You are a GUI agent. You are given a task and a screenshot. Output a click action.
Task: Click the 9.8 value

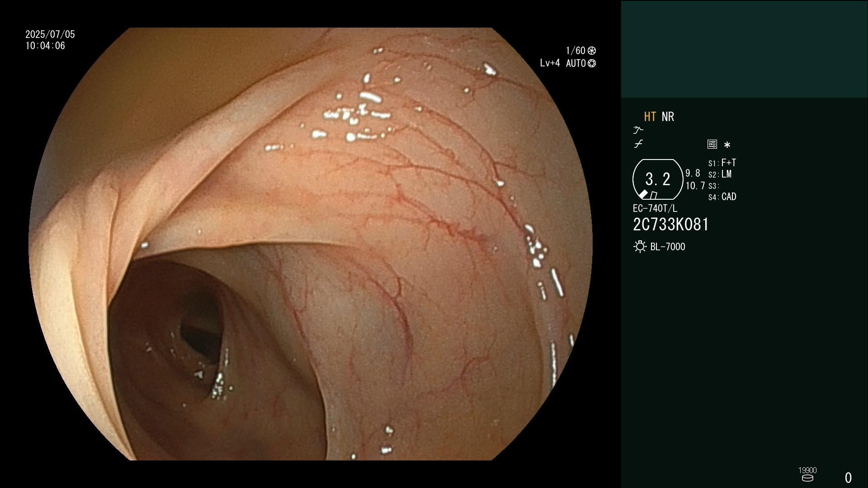[x=693, y=174]
